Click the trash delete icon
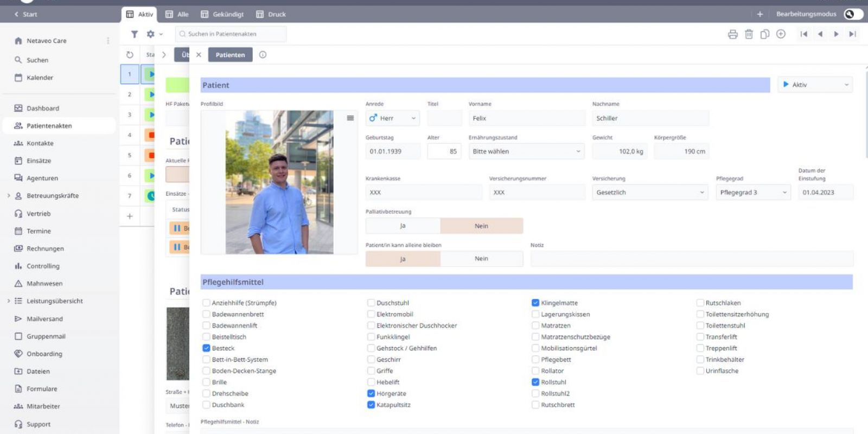Viewport: 868px width, 434px height. [749, 34]
